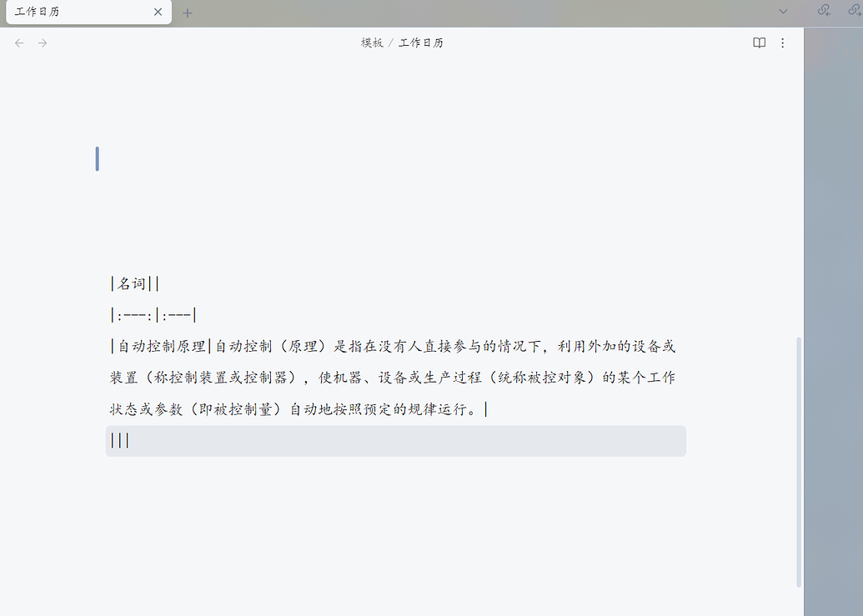Close the 工作日历 tab

point(158,12)
